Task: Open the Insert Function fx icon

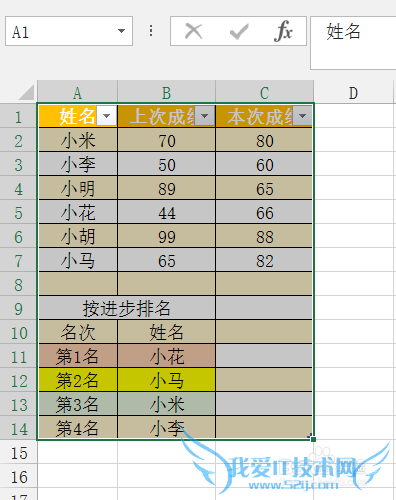Action: coord(283,31)
